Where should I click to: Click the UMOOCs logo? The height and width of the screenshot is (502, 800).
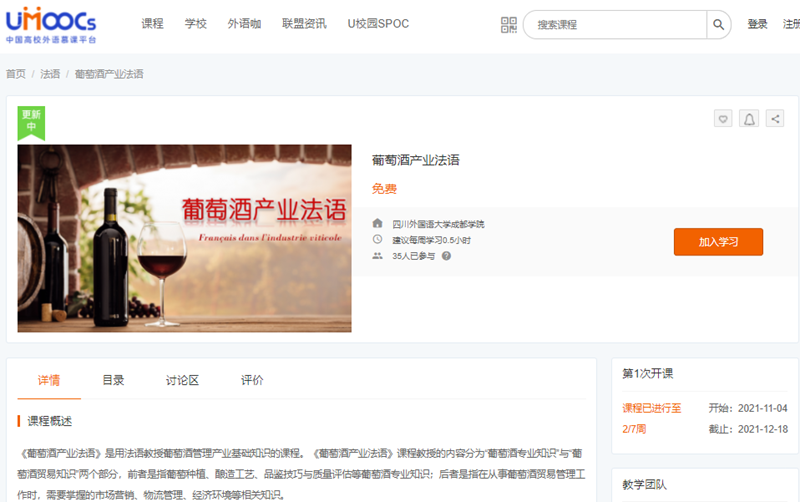coord(52,25)
